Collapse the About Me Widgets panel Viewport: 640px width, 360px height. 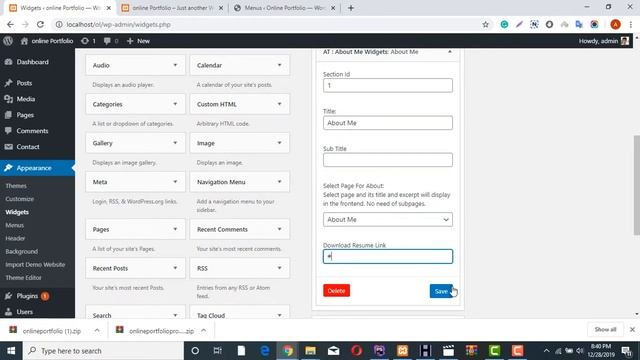point(449,52)
